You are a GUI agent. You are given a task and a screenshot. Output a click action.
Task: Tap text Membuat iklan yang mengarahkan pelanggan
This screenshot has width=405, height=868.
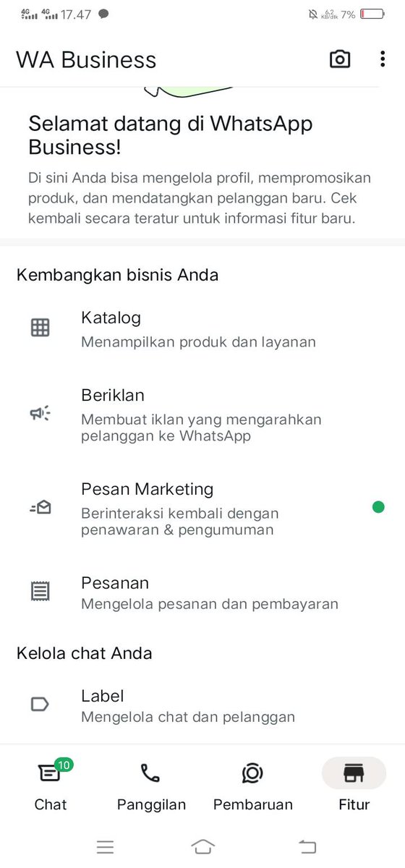click(x=201, y=427)
